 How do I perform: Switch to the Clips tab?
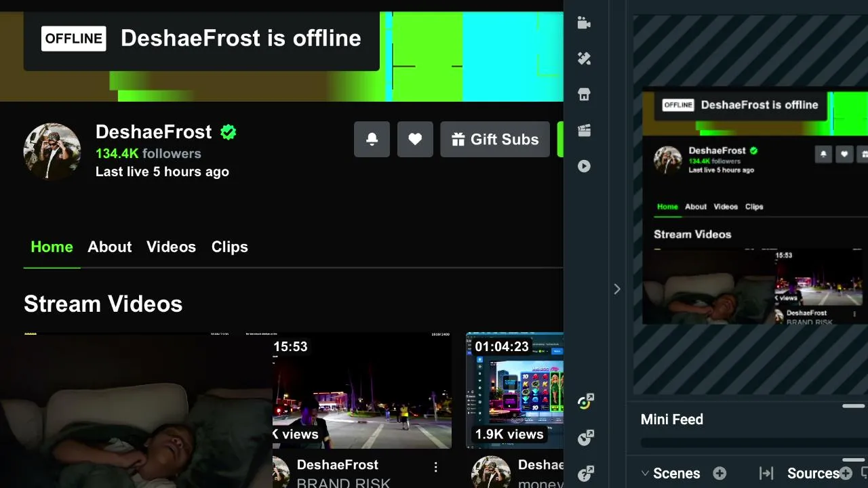point(230,247)
